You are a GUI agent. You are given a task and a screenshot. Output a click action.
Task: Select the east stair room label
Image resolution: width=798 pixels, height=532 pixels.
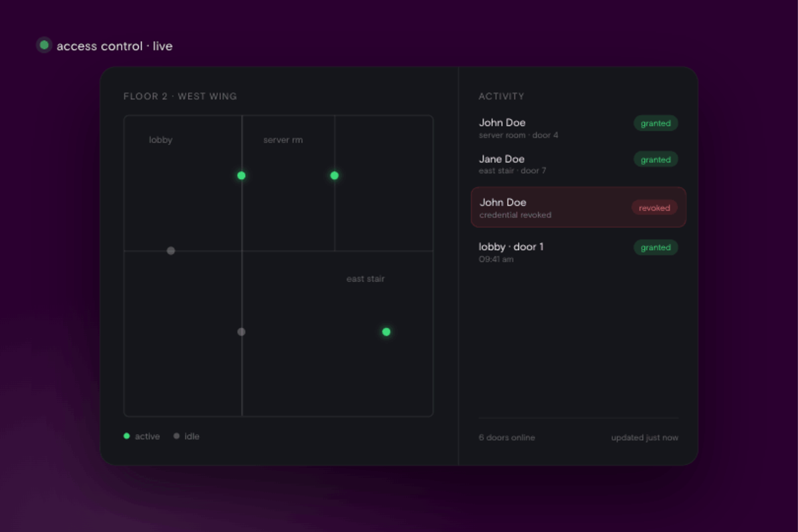point(365,279)
